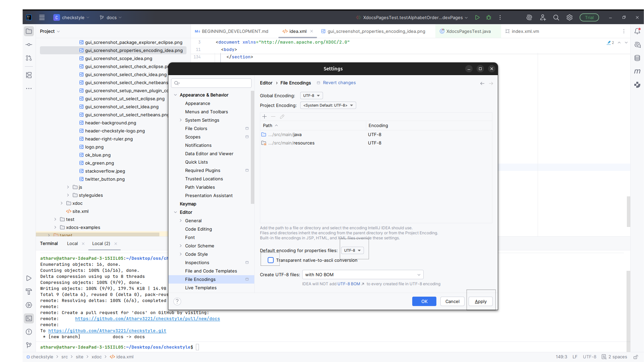Open the Pull Requests tool window
This screenshot has width=644, height=362.
29,58
